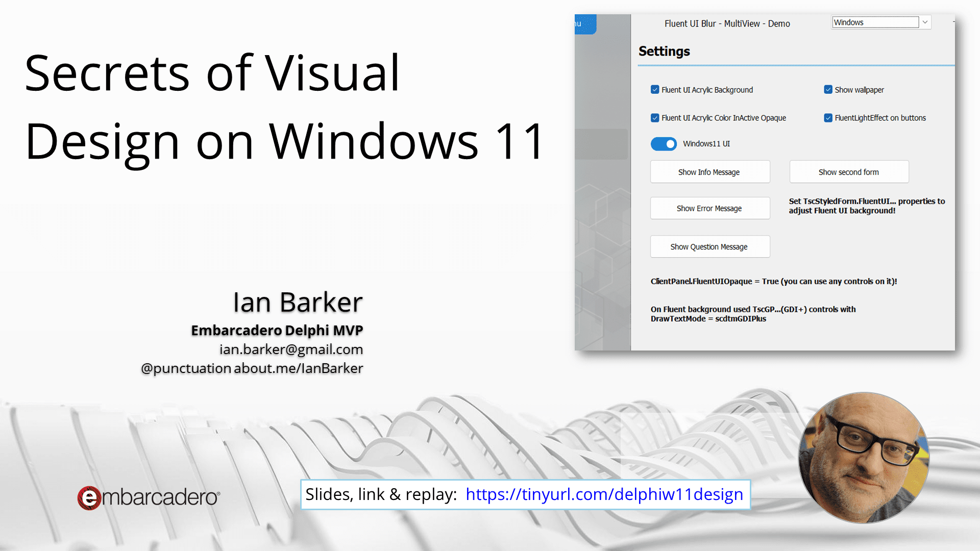980x551 pixels.
Task: Toggle Fluent UI Acrylic Color InActive Opaque
Action: point(655,118)
